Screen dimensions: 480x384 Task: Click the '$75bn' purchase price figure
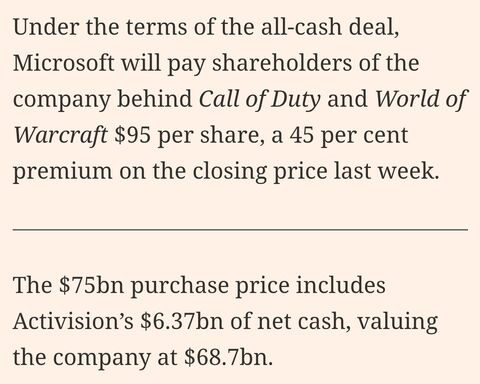(91, 285)
